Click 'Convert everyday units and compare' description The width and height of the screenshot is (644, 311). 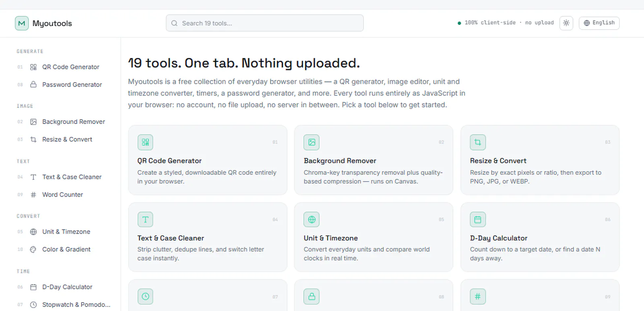pos(367,254)
